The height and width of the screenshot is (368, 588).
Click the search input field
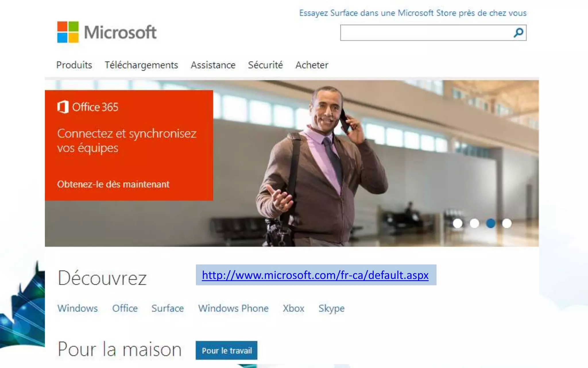pyautogui.click(x=427, y=32)
